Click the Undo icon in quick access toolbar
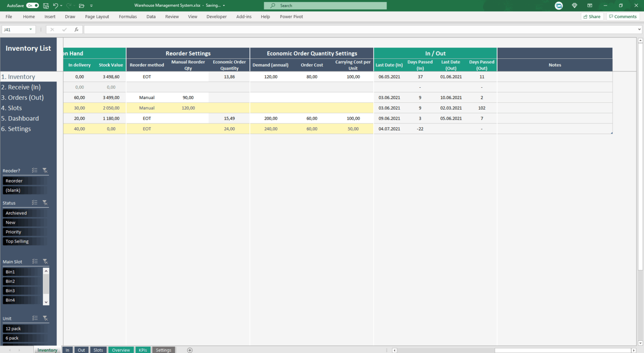This screenshot has width=644, height=353. click(x=55, y=5)
